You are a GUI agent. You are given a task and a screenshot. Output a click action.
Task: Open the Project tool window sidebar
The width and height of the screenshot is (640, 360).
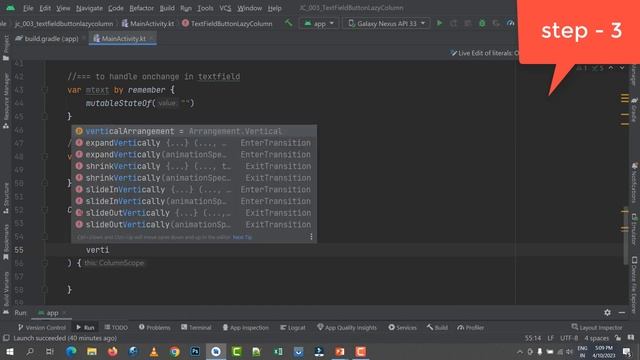6,48
